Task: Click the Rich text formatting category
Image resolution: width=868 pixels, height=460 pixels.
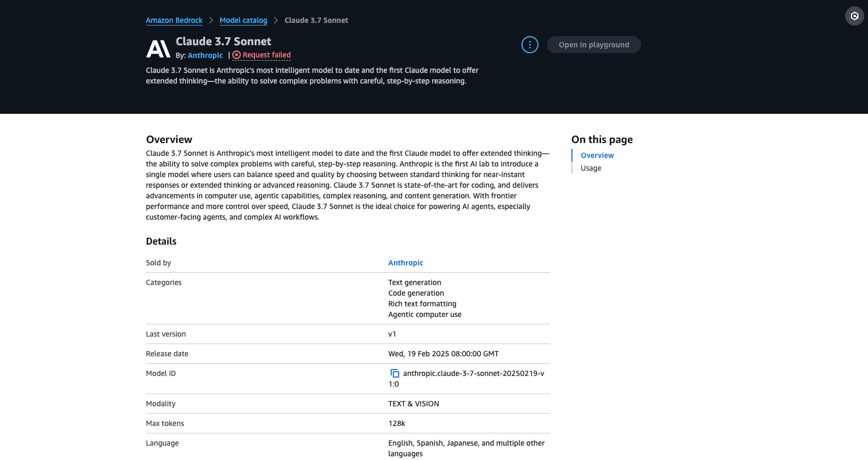Action: (x=422, y=304)
